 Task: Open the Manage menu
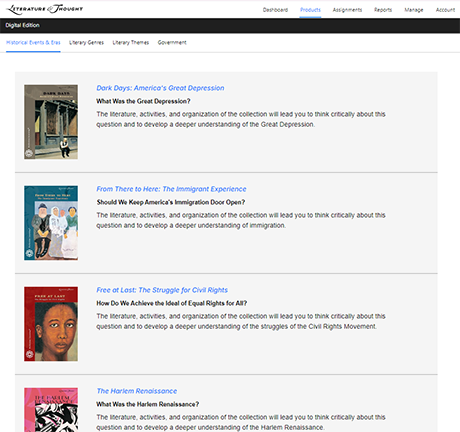tap(414, 10)
